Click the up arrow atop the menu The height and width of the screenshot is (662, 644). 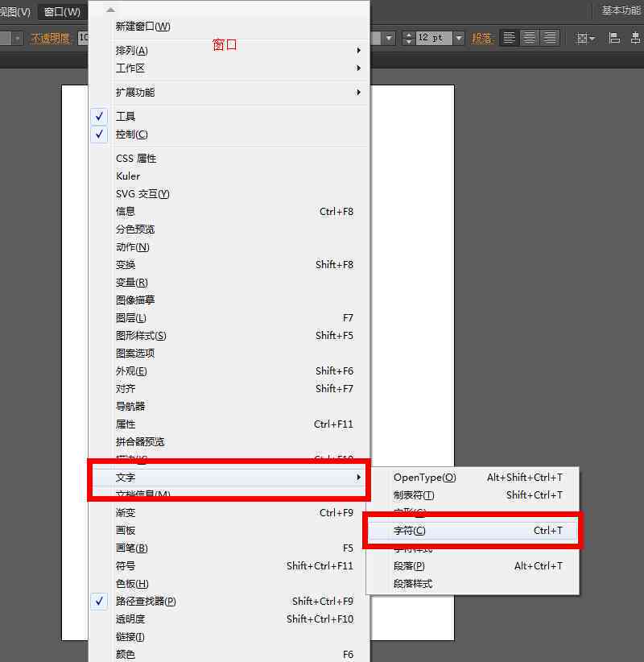[110, 10]
